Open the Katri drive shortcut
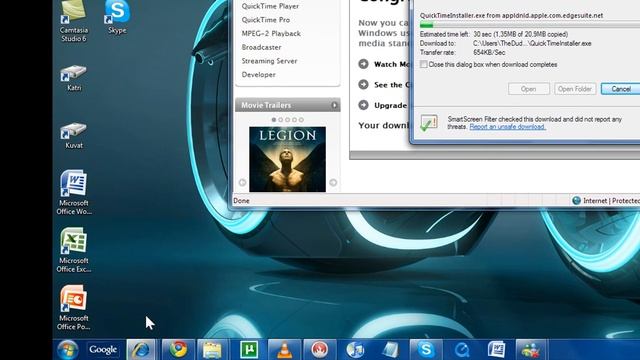 74,78
